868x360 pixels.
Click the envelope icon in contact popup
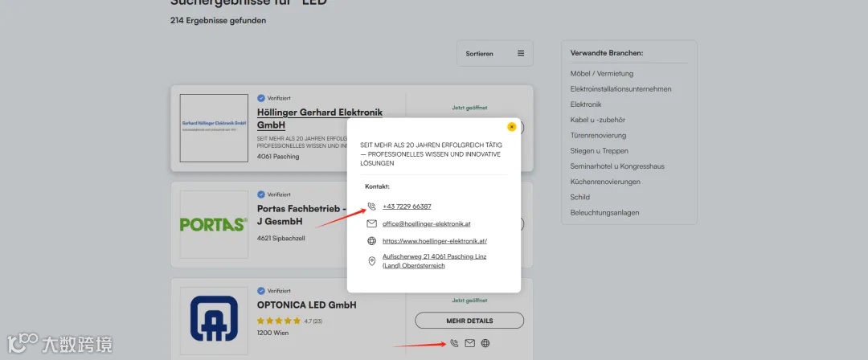coord(372,223)
